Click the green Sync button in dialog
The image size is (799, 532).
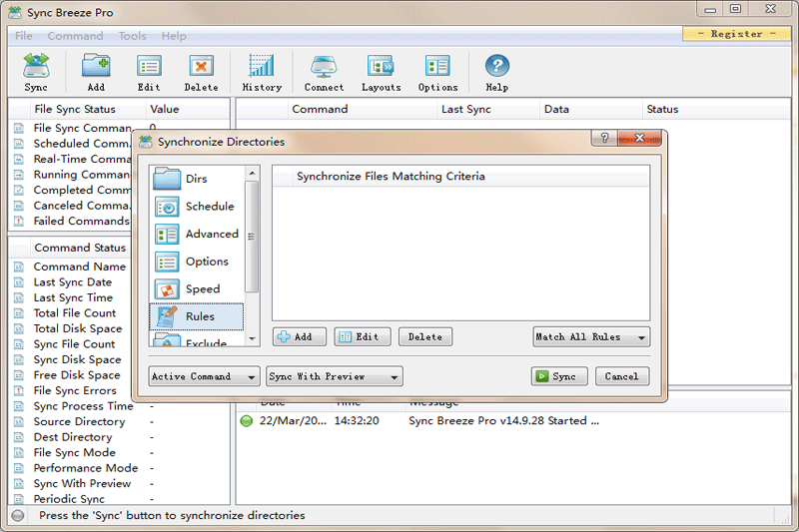(x=559, y=376)
